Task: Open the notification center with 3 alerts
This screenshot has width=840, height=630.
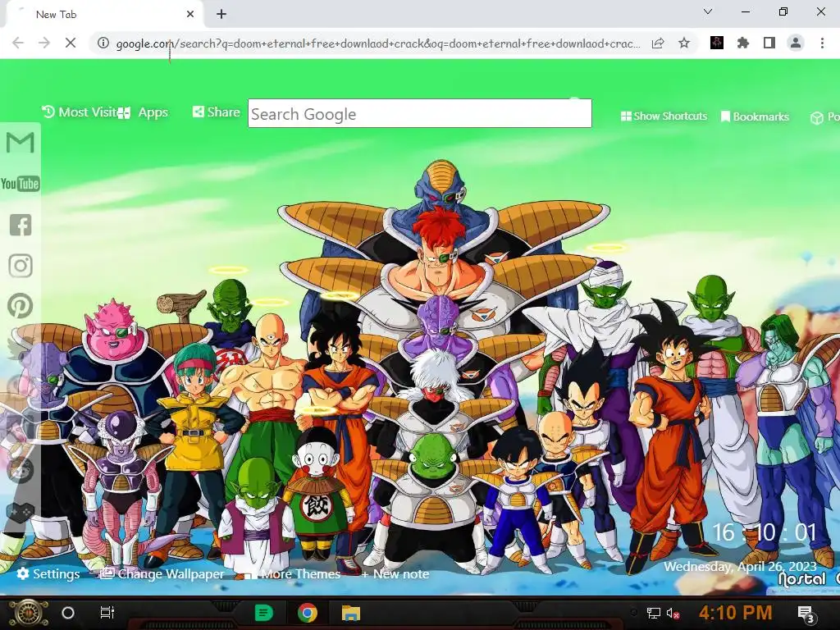Action: point(806,614)
